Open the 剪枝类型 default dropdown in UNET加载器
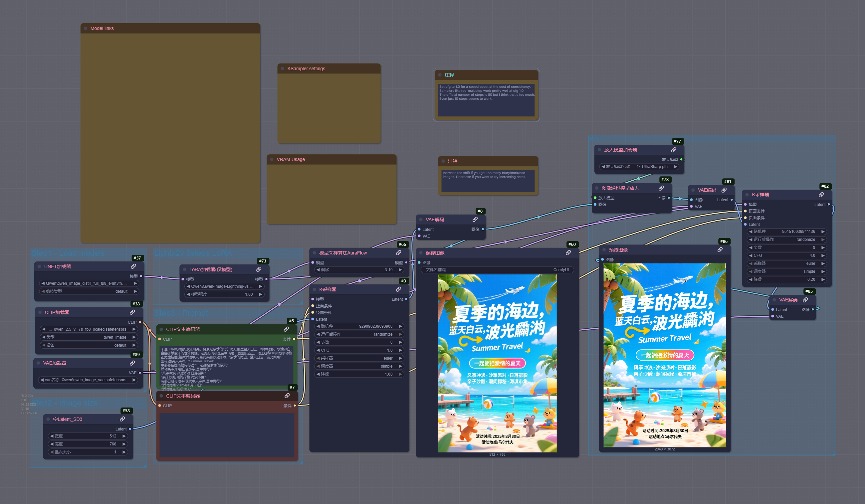This screenshot has height=504, width=865. point(89,291)
